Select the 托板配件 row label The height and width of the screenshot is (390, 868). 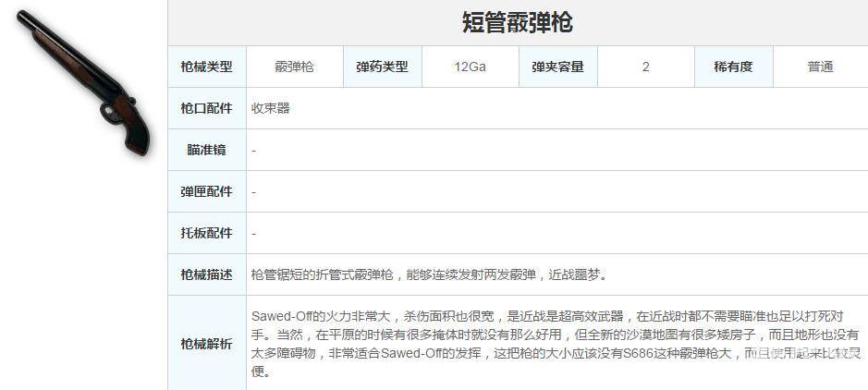coord(206,233)
